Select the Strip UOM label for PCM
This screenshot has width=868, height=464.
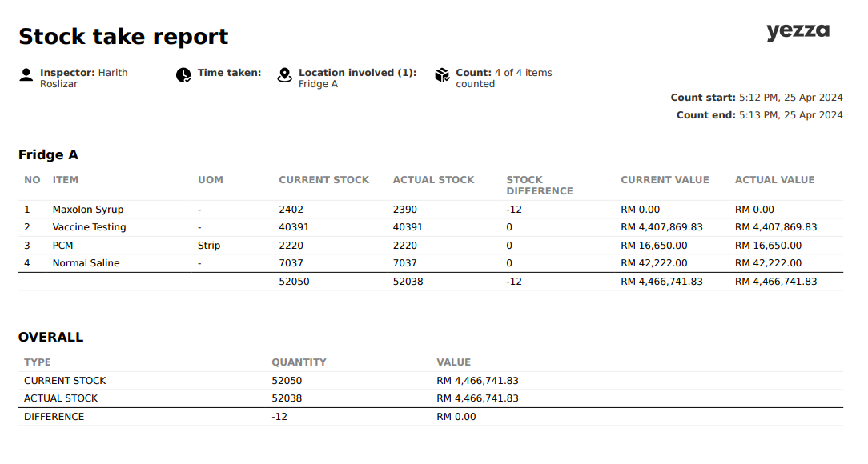click(x=208, y=245)
